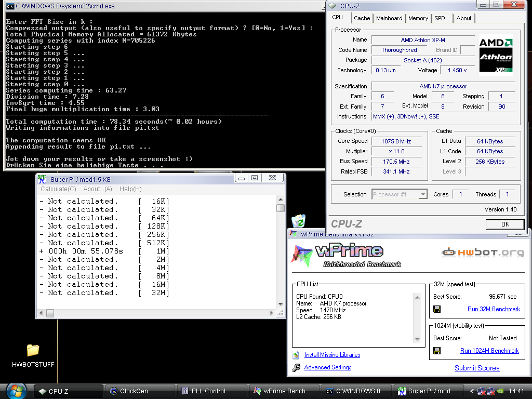Click wPrime CPU List scrollbar up arrow
The width and height of the screenshot is (532, 399).
417,298
